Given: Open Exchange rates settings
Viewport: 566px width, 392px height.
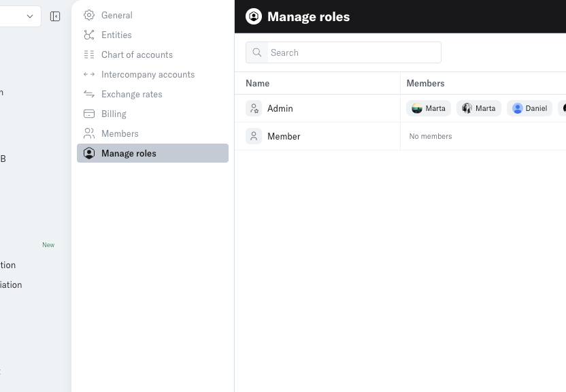Looking at the screenshot, I should tap(131, 94).
